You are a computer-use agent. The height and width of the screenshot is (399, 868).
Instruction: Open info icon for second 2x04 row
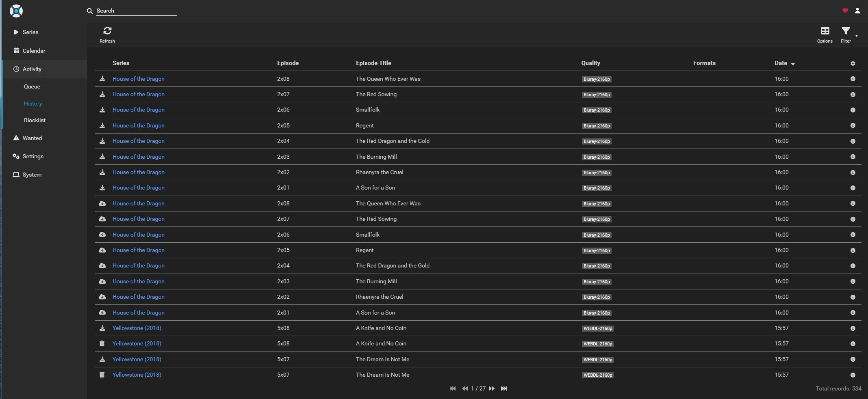click(853, 266)
